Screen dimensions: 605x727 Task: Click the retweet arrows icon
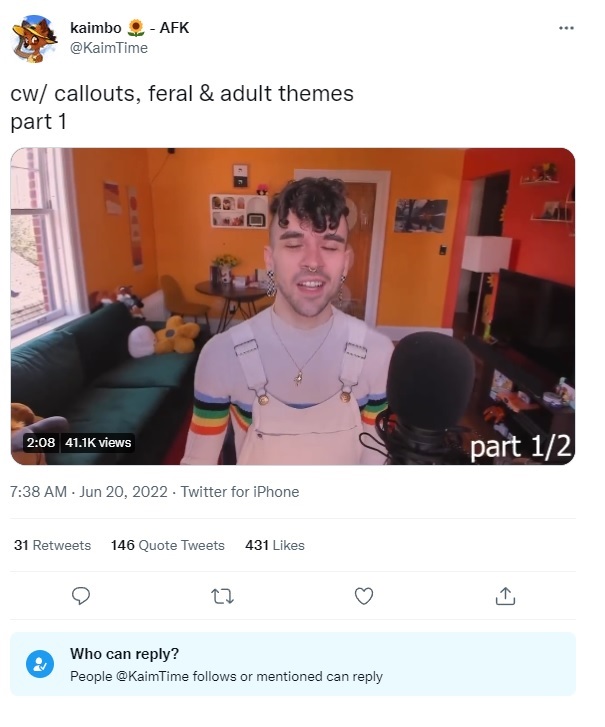coord(222,596)
